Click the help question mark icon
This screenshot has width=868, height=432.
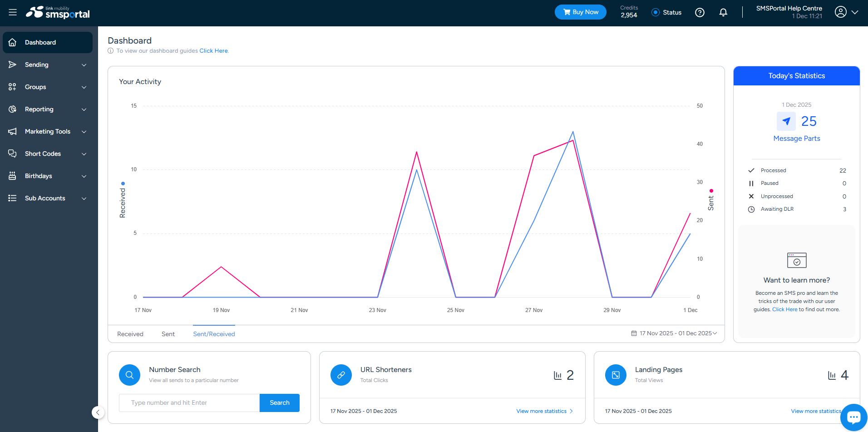(x=700, y=12)
